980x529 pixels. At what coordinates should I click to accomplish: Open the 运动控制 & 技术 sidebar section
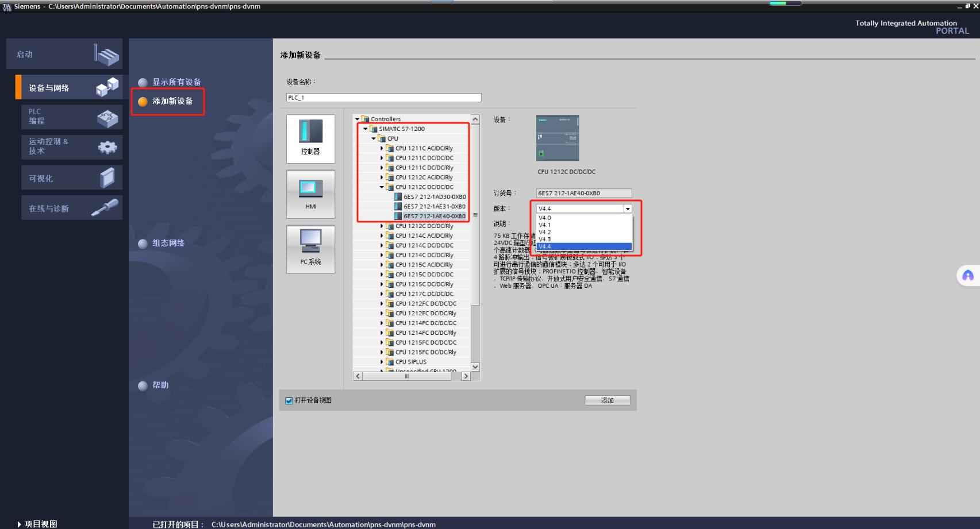click(x=64, y=146)
